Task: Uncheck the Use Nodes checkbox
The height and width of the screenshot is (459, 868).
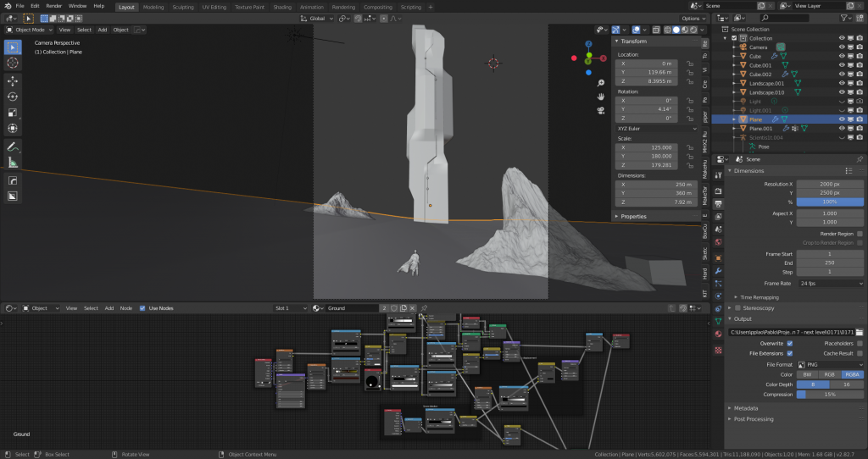Action: point(142,308)
